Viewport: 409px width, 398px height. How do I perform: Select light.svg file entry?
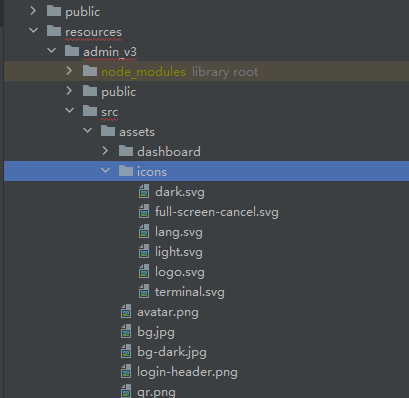[x=179, y=252]
